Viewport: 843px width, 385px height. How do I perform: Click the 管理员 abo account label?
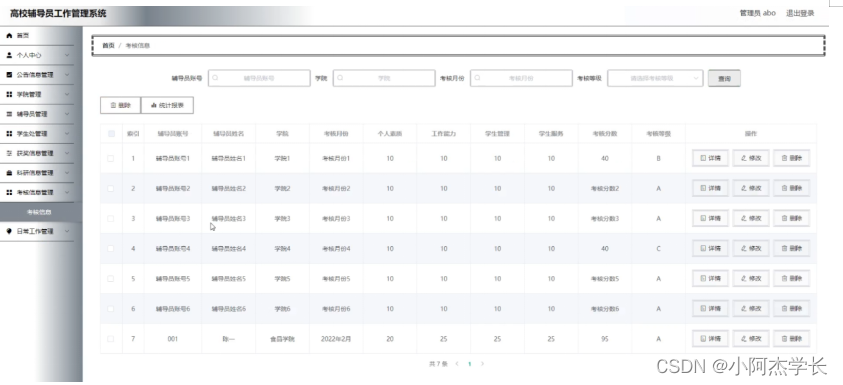point(758,13)
